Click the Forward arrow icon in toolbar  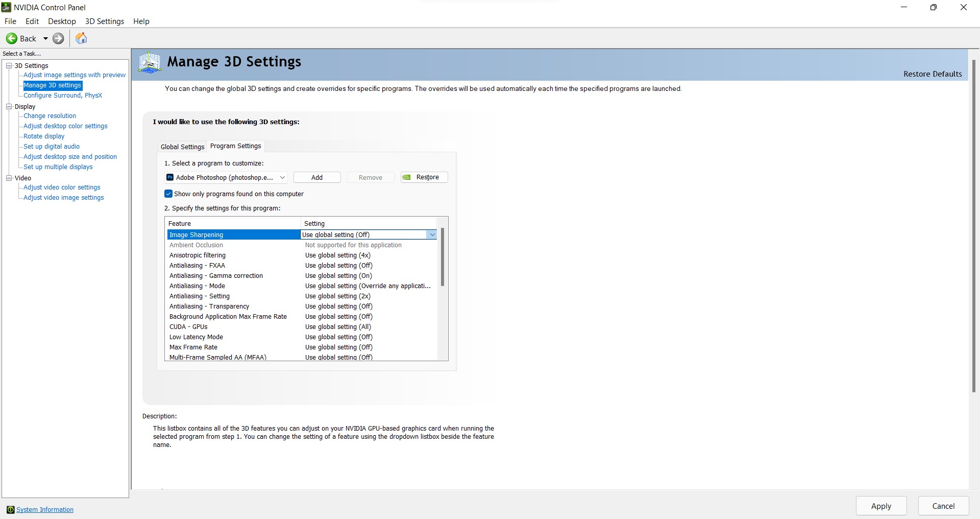[x=59, y=38]
